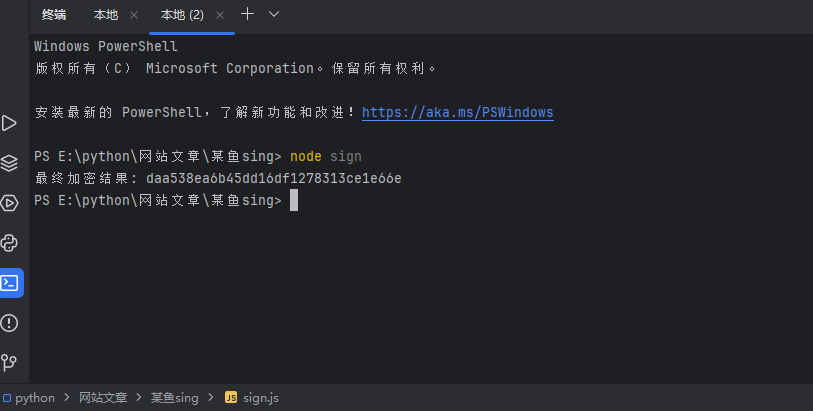Open the Problems tool window

tap(10, 322)
